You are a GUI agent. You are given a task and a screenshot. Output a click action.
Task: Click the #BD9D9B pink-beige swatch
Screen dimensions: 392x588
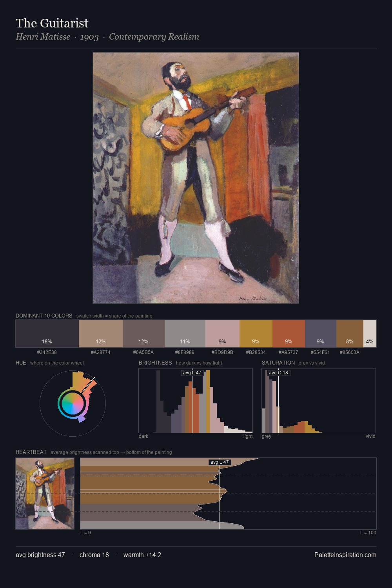(222, 334)
